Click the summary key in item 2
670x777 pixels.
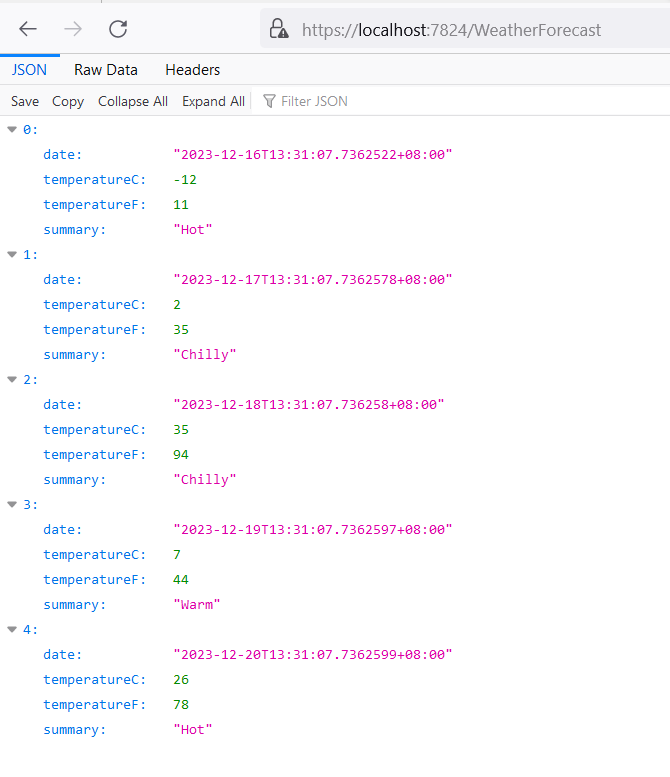(x=74, y=480)
